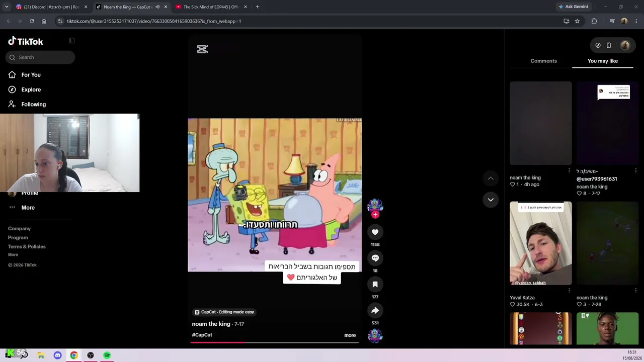Open the 4h ago video thumbnail
This screenshot has height=362, width=644.
[540, 123]
